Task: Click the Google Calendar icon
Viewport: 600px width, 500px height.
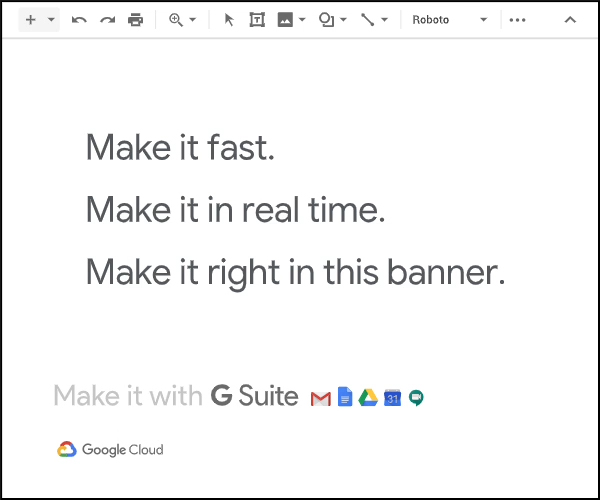Action: click(x=392, y=398)
